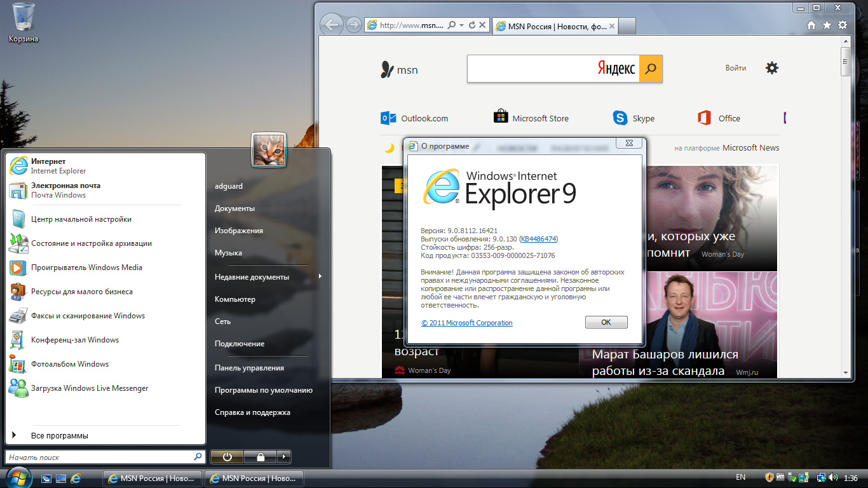868x488 pixels.
Task: Launch Факсы и сканирование Windows
Action: (105, 316)
